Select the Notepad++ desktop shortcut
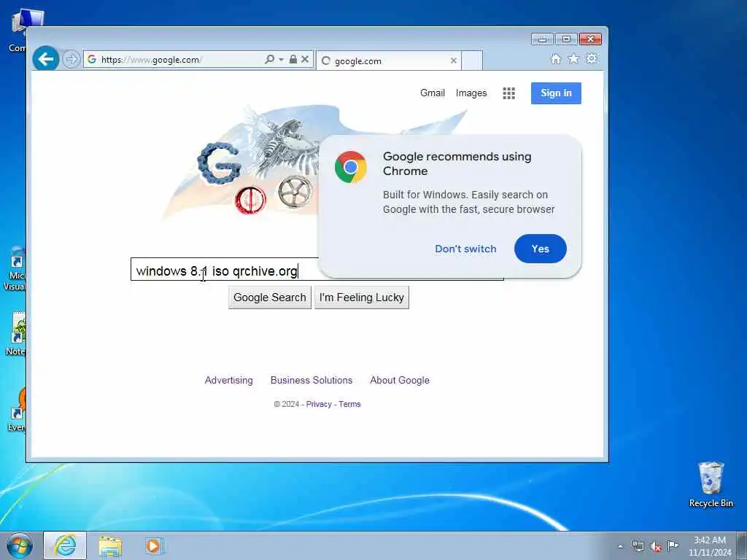Viewport: 747px width, 560px height. pos(15,334)
